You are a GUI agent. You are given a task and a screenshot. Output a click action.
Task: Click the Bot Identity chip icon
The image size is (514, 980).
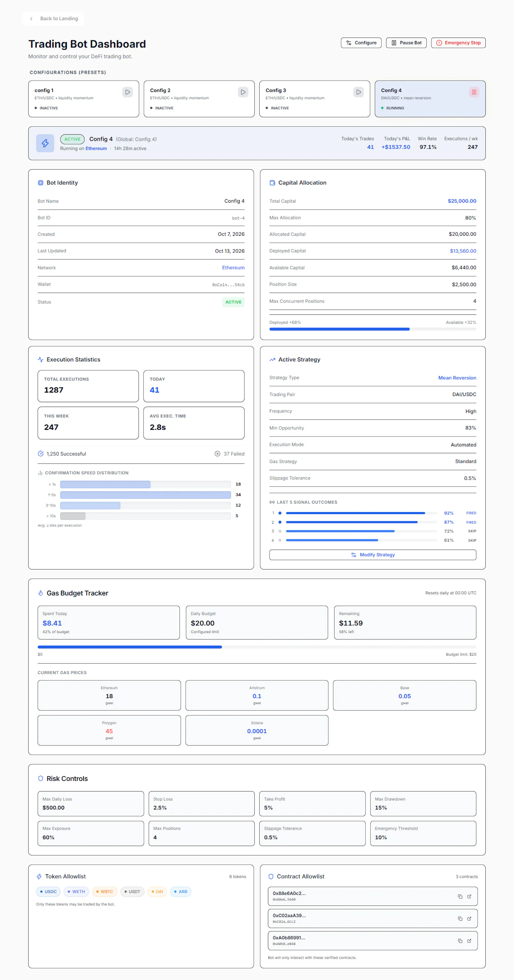40,183
